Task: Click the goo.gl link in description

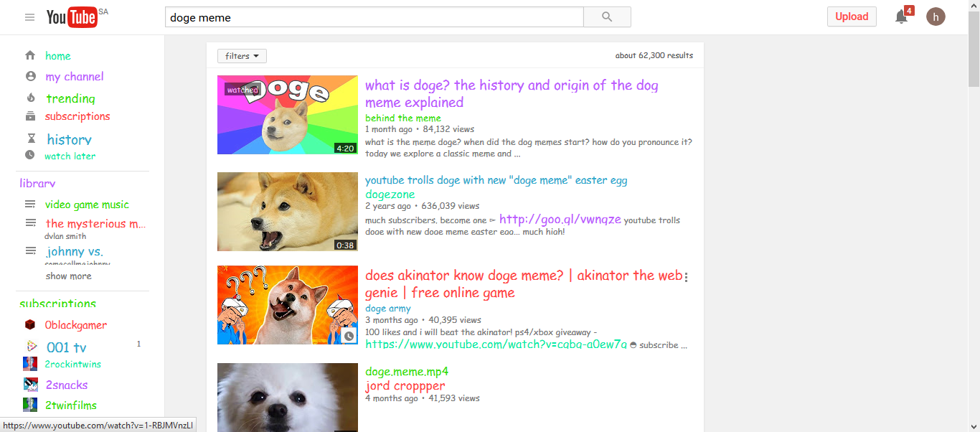Action: point(560,220)
